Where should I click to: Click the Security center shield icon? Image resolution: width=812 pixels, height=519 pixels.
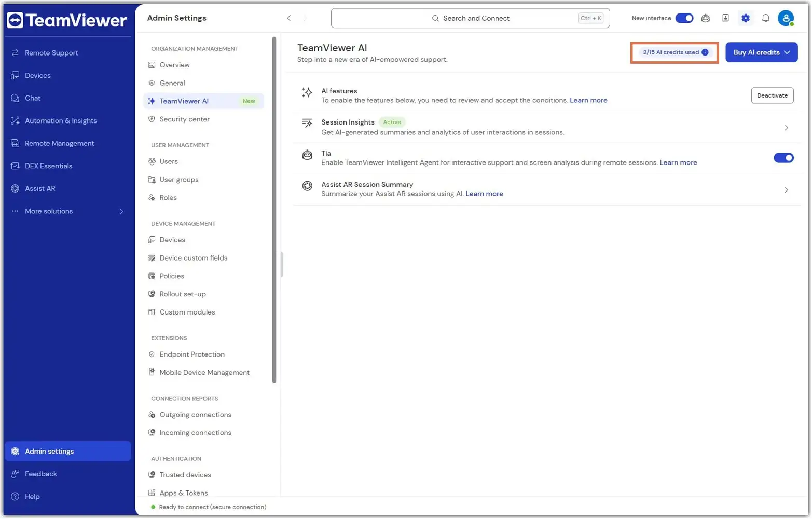point(152,119)
